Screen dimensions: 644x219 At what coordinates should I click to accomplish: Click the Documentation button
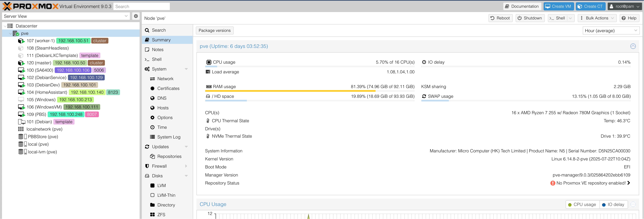522,7
